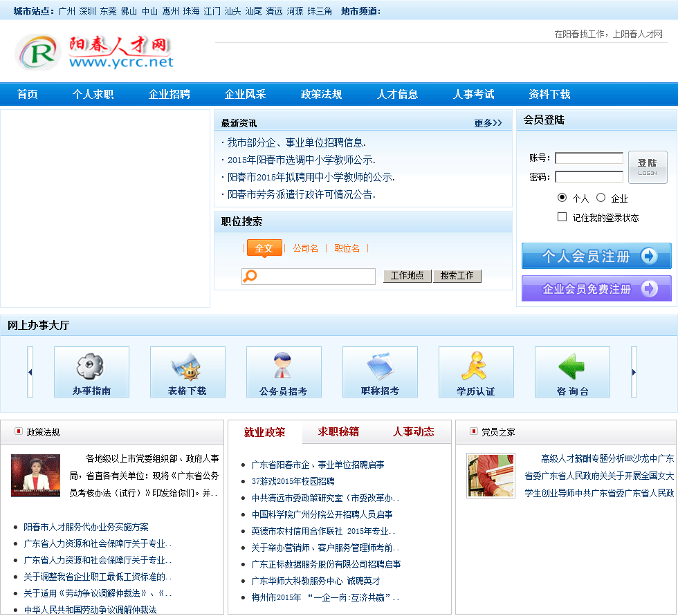Click the 工作地点 button

[x=407, y=276]
